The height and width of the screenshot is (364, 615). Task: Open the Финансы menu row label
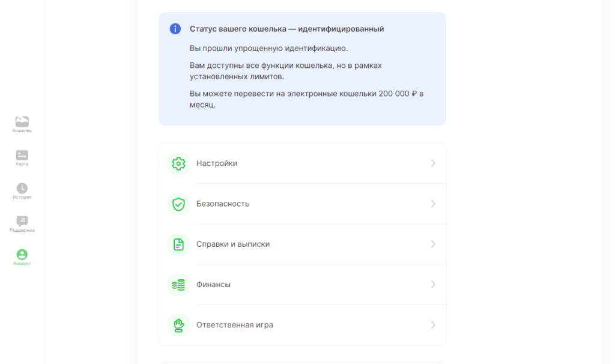(213, 284)
